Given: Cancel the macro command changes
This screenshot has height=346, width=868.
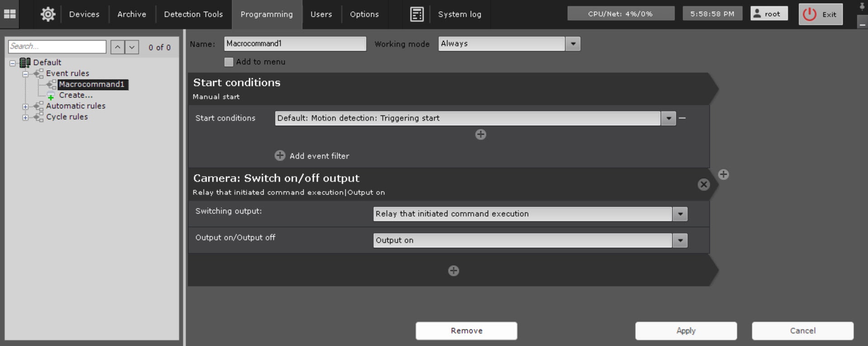Looking at the screenshot, I should click(802, 331).
